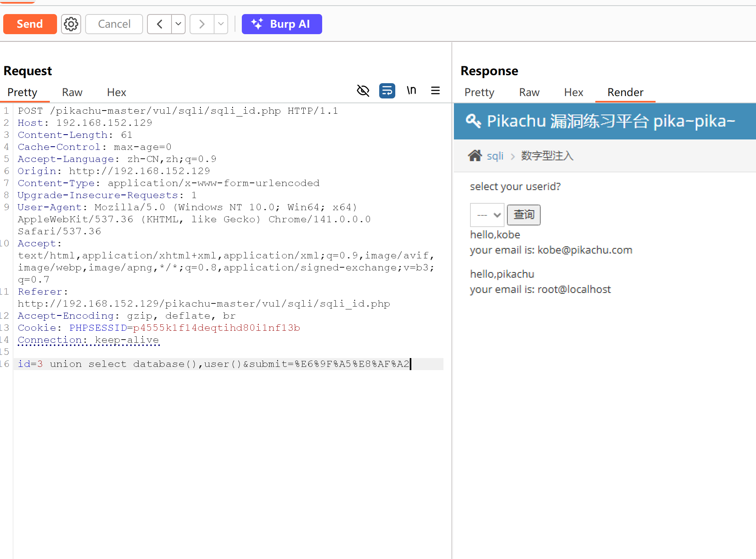Click the Host header line
756x559 pixels.
85,123
